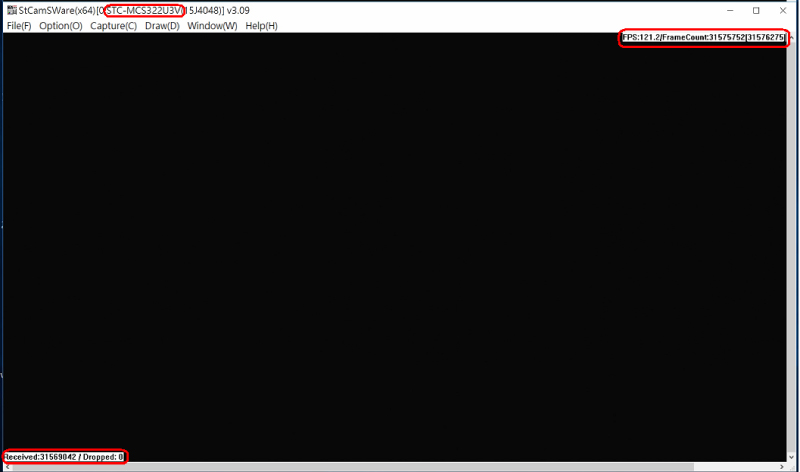
Task: Click the horizontal scrollbar left arrow
Action: [8, 466]
